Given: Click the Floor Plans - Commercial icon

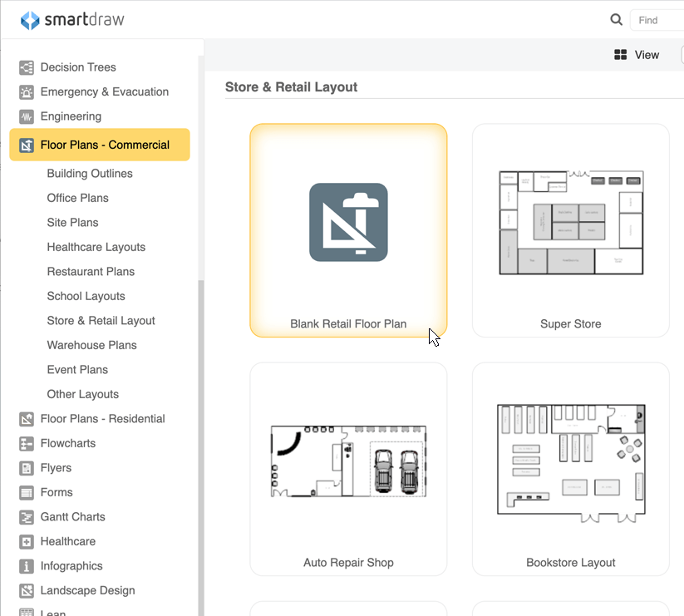Looking at the screenshot, I should click(27, 145).
